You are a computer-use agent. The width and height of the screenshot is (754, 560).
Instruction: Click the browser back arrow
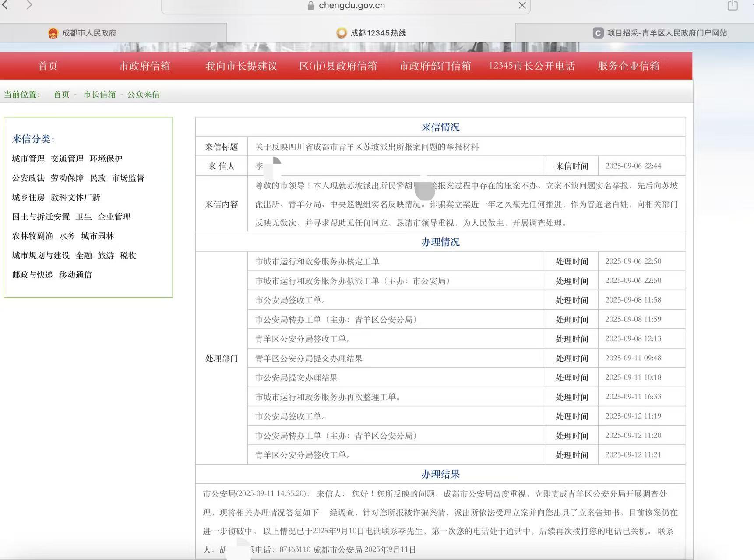coord(5,5)
